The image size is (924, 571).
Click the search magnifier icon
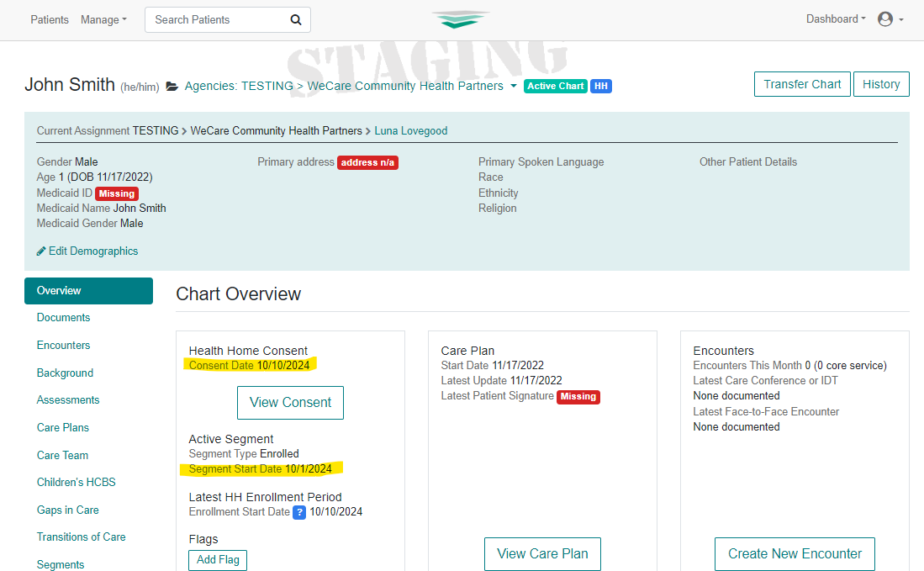coord(296,20)
